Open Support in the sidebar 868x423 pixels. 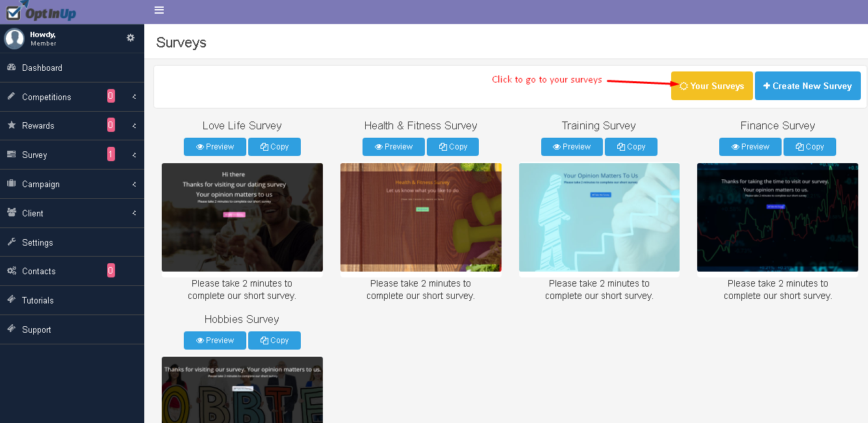tap(72, 329)
